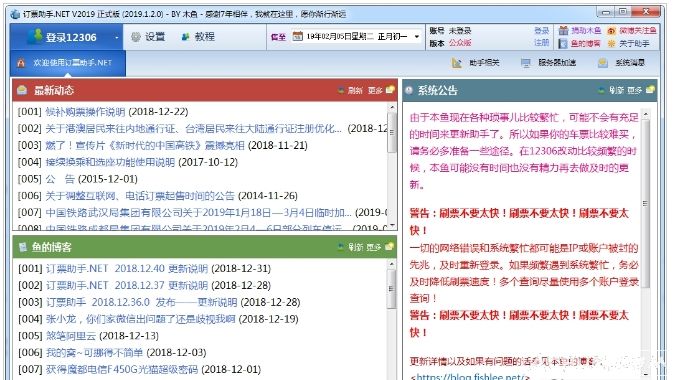Click the 鱼的博客 notebook icon in toolbar

563,43
